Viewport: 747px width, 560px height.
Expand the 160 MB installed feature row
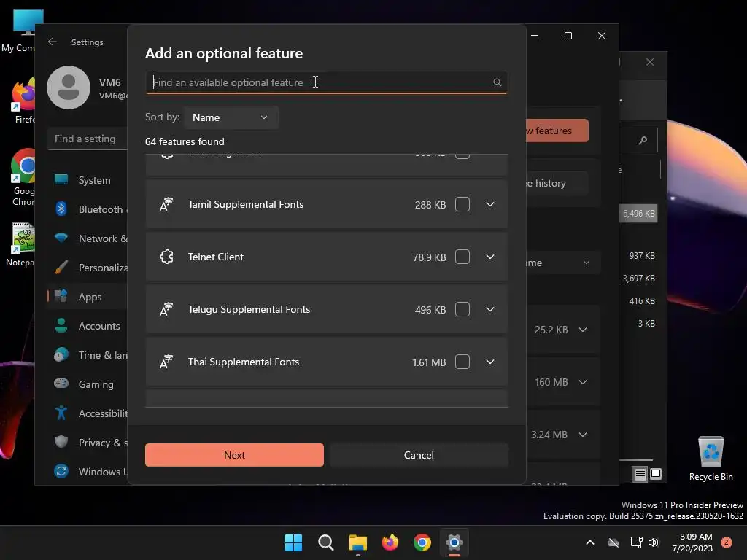tap(583, 382)
